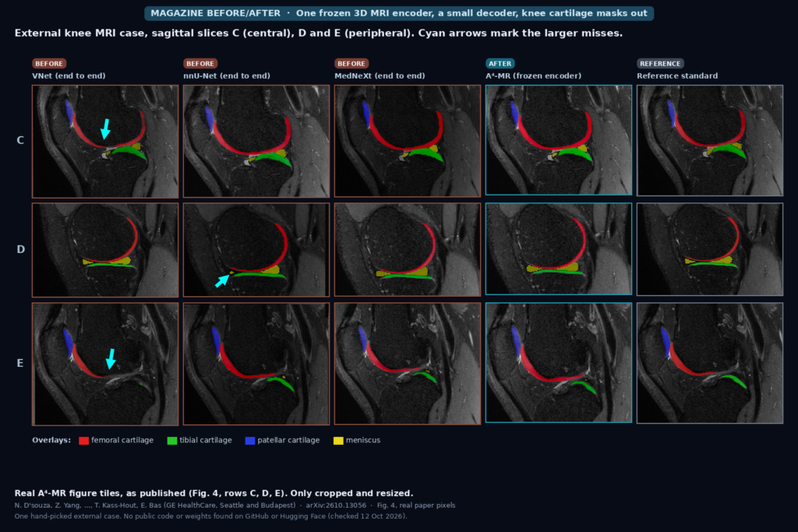Open the nnU-Net row D knee thumbnail
Screen dimensions: 798x532
pos(256,250)
